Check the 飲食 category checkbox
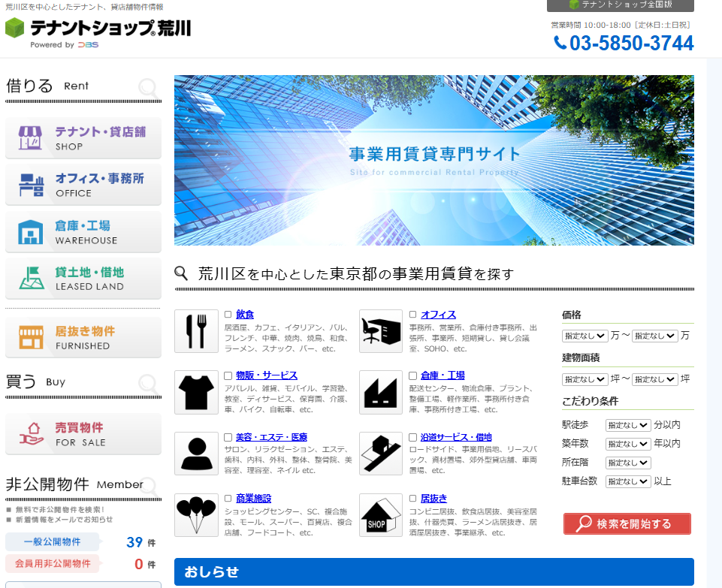Image resolution: width=722 pixels, height=588 pixels. click(x=228, y=315)
